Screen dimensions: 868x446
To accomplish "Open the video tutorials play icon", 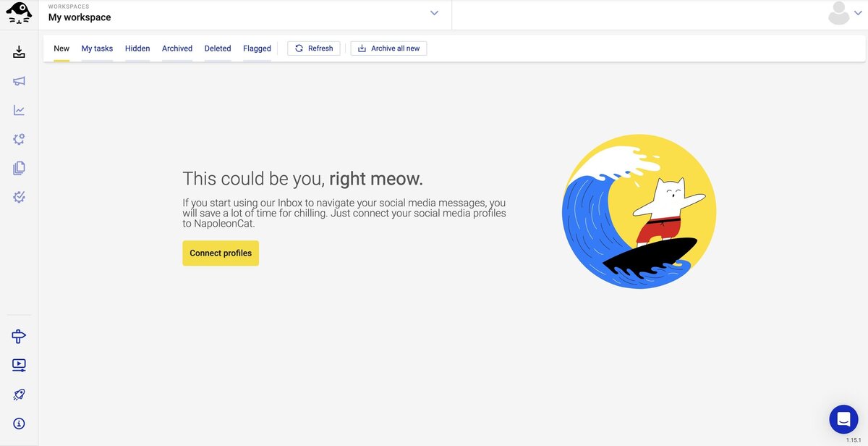I will pyautogui.click(x=19, y=366).
